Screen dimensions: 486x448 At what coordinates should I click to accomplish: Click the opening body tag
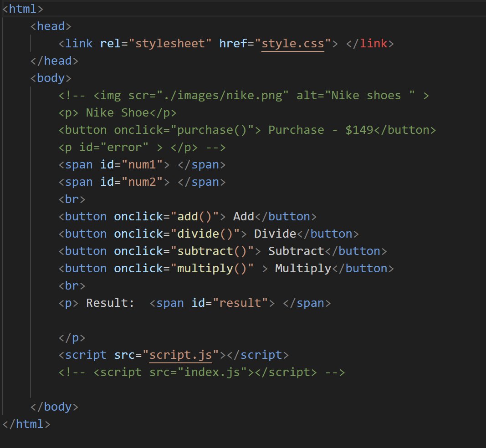click(51, 78)
